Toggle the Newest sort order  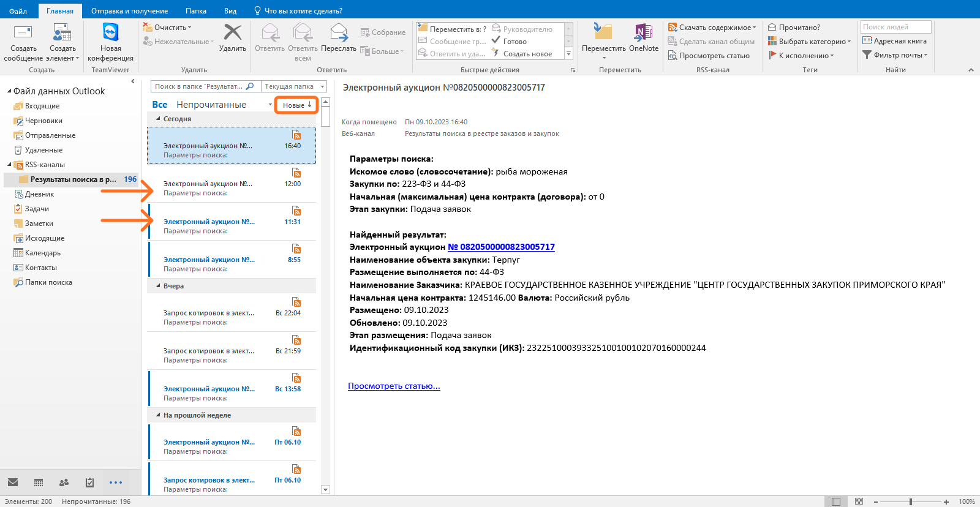pyautogui.click(x=297, y=105)
